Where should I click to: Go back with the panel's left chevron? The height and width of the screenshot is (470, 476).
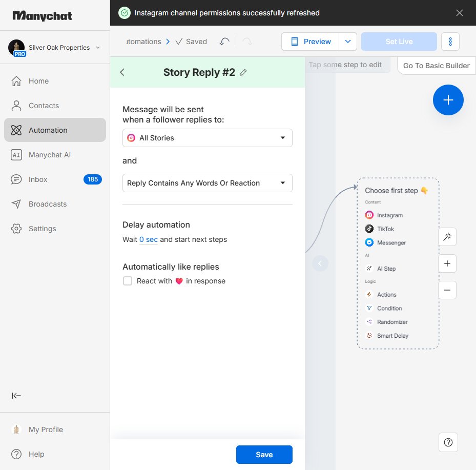[x=122, y=72]
